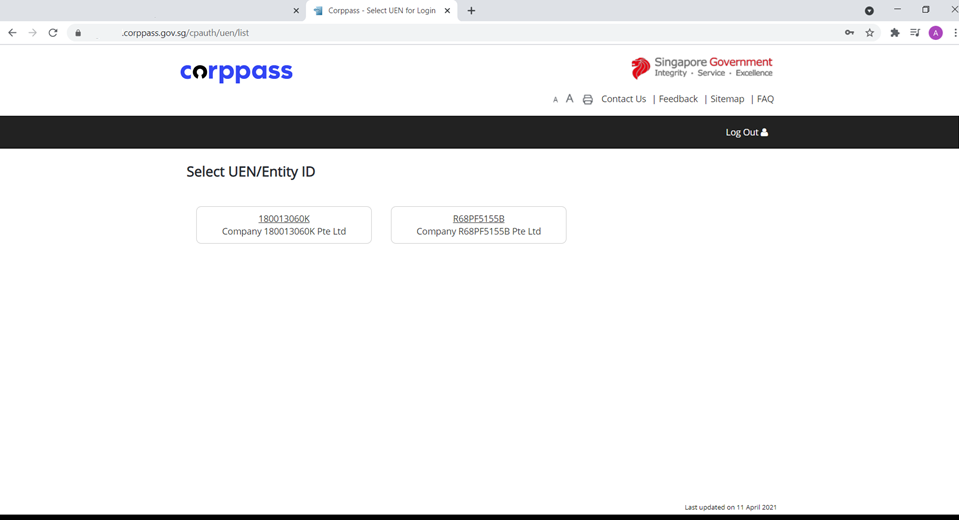Image resolution: width=959 pixels, height=520 pixels.
Task: Open the Sitemap link
Action: pyautogui.click(x=727, y=99)
